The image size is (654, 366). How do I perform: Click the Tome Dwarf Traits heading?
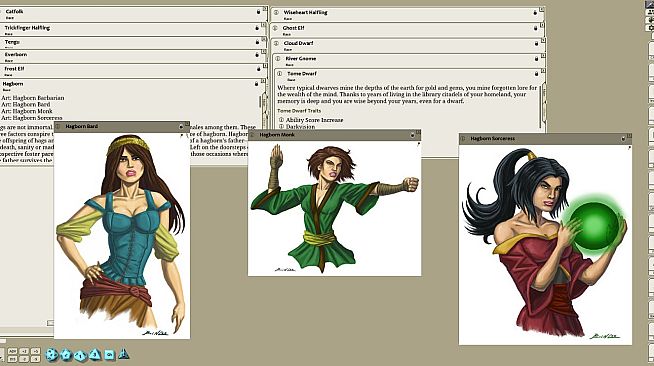(x=299, y=111)
